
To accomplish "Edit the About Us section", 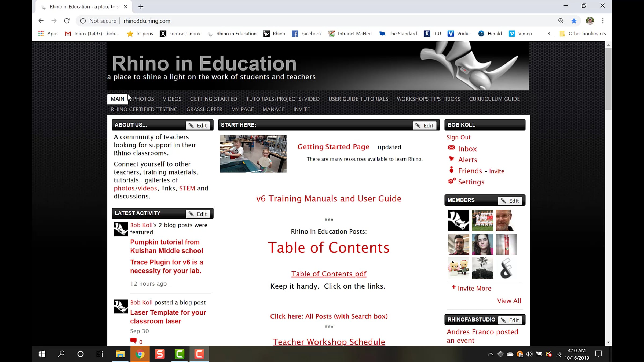I will pyautogui.click(x=198, y=125).
